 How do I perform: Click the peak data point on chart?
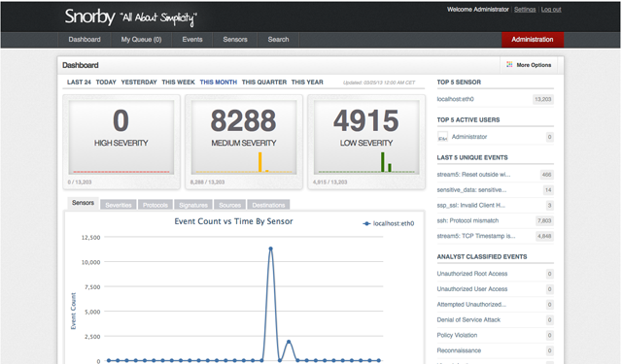[270, 248]
